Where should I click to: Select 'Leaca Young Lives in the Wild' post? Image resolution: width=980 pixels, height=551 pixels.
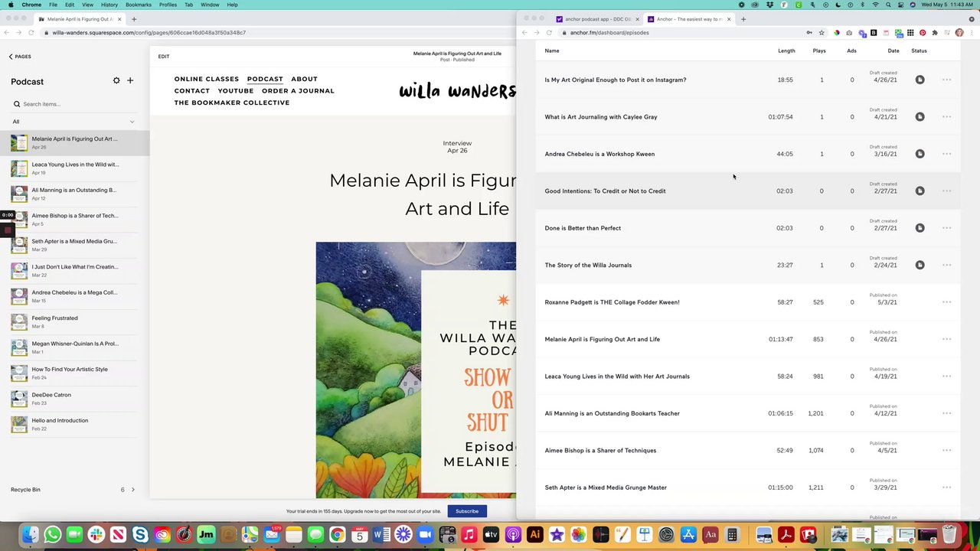click(74, 168)
